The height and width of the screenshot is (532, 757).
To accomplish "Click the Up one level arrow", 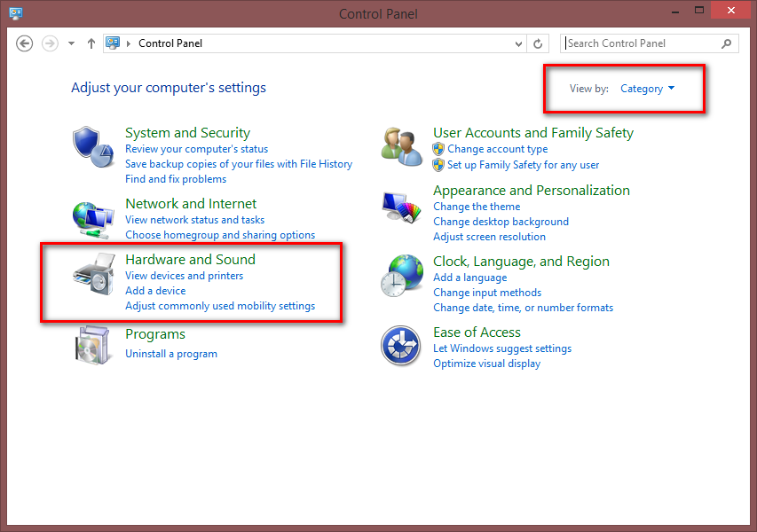I will click(x=91, y=43).
